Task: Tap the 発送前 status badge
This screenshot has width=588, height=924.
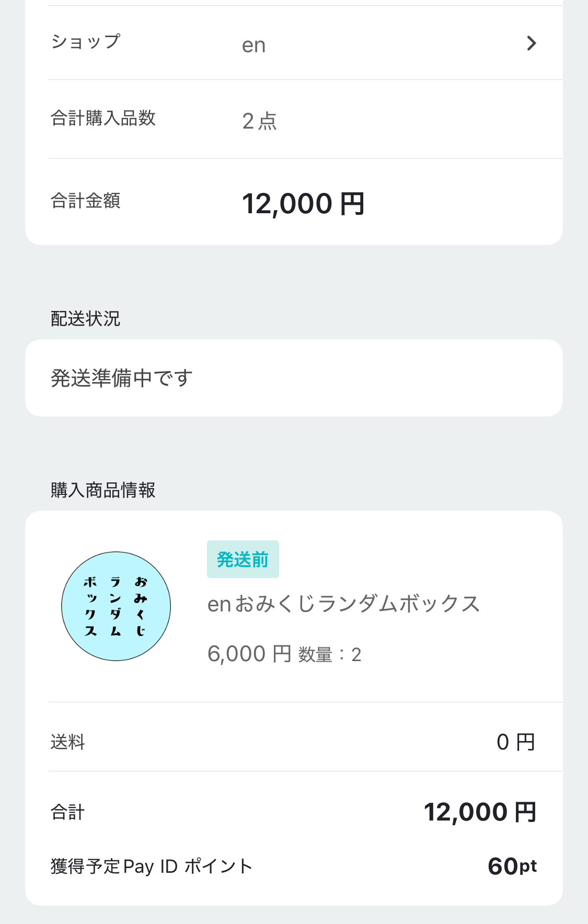Action: click(x=243, y=559)
